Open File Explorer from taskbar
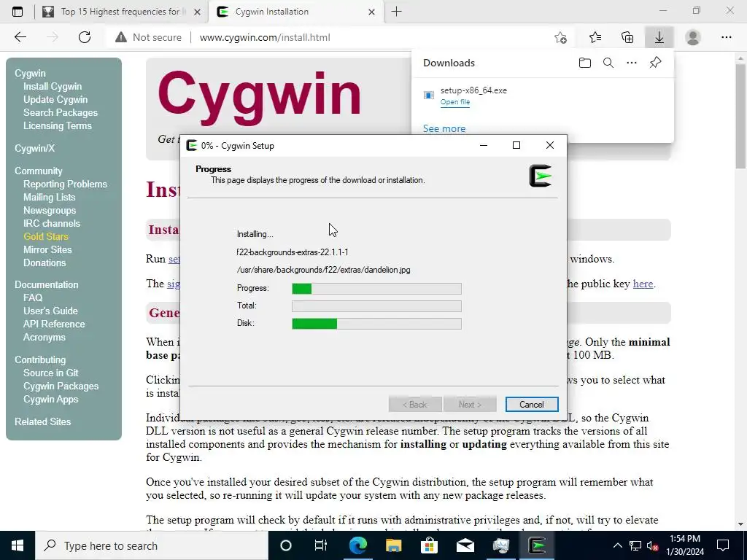 (393, 545)
